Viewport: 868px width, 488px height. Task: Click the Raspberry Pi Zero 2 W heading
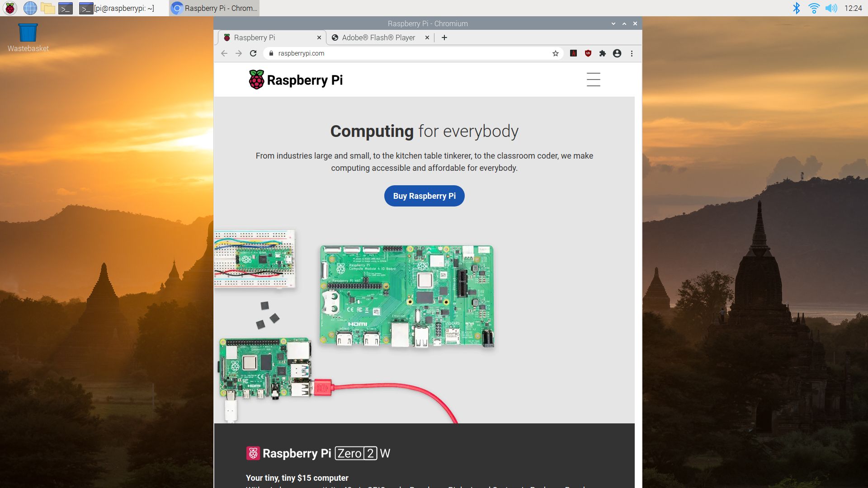click(x=318, y=453)
